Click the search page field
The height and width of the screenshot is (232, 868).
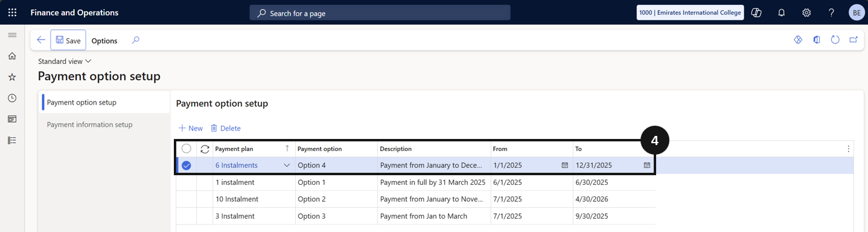tap(380, 13)
